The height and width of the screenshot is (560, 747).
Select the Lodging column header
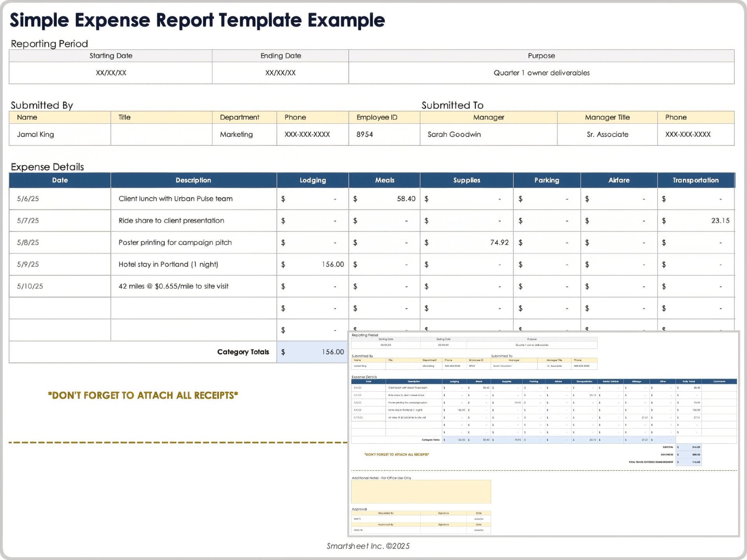pos(312,180)
